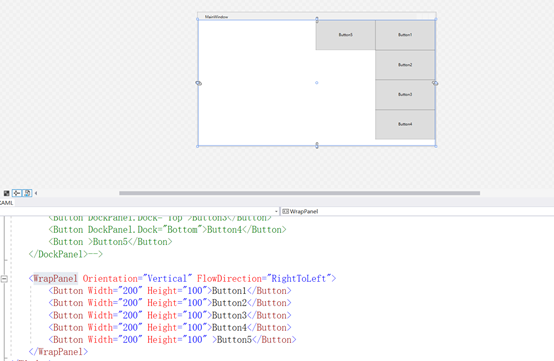Image resolution: width=554 pixels, height=361 pixels.
Task: Select Button5 in the designer
Action: point(346,35)
